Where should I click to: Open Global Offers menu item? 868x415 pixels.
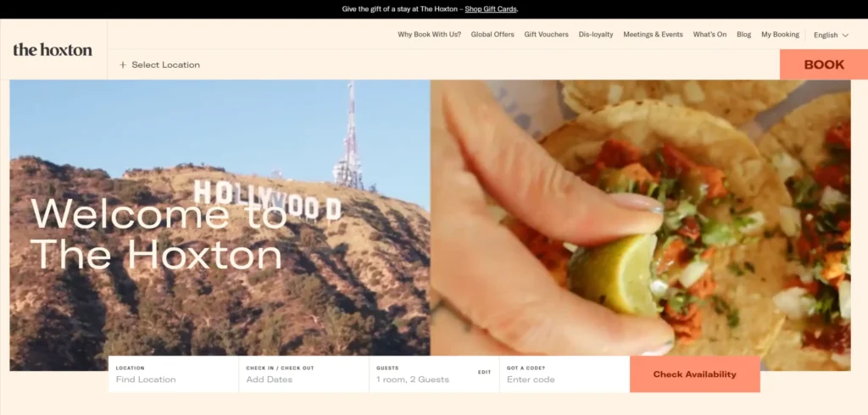(x=492, y=35)
